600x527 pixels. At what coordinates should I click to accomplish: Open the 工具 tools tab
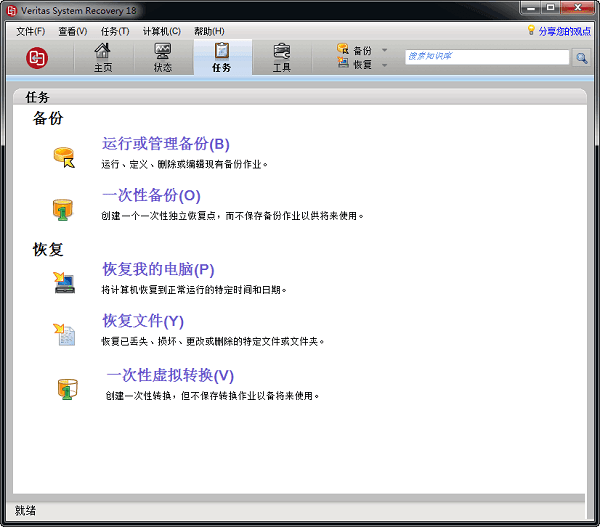pos(282,57)
